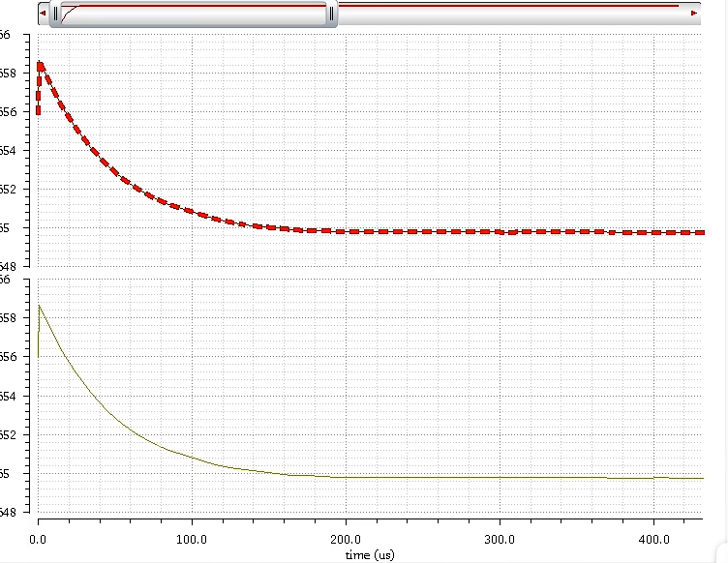Viewport: 728px width, 563px height.
Task: Grab the left grip handle of zoom range
Action: (x=55, y=15)
